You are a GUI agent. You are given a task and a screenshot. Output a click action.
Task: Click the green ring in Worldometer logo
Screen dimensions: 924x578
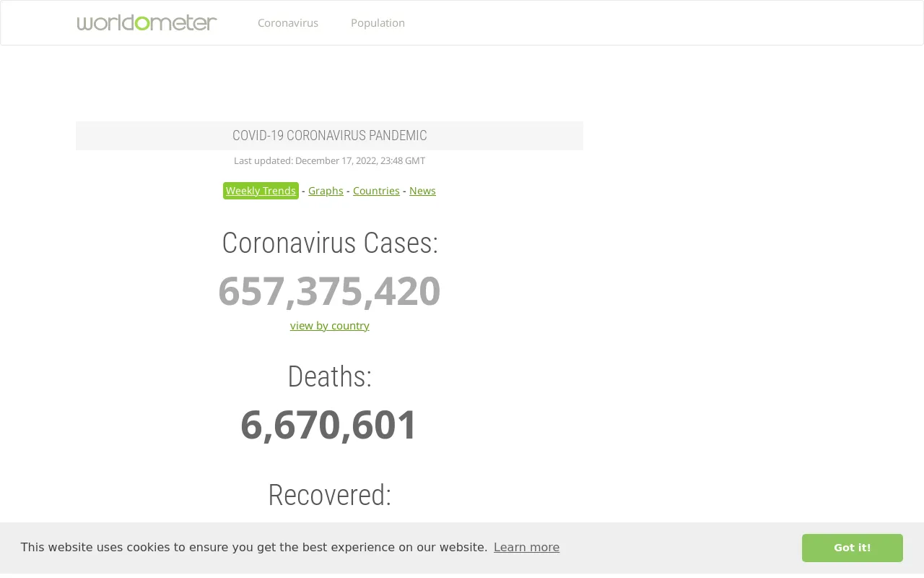pos(142,24)
